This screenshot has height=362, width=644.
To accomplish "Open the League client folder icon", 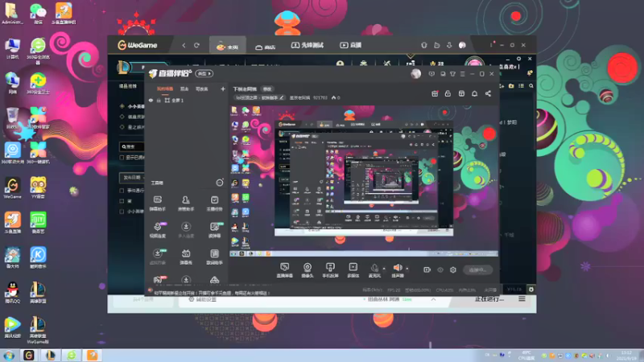I will click(x=511, y=86).
